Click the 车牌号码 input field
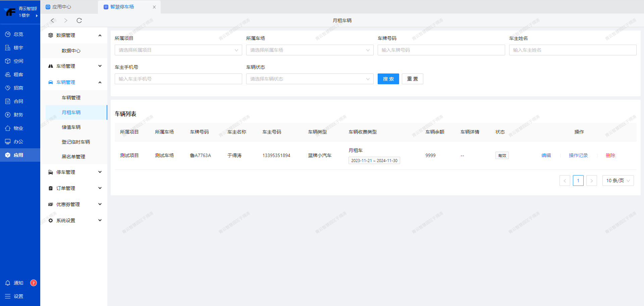The image size is (644, 306). click(x=441, y=50)
